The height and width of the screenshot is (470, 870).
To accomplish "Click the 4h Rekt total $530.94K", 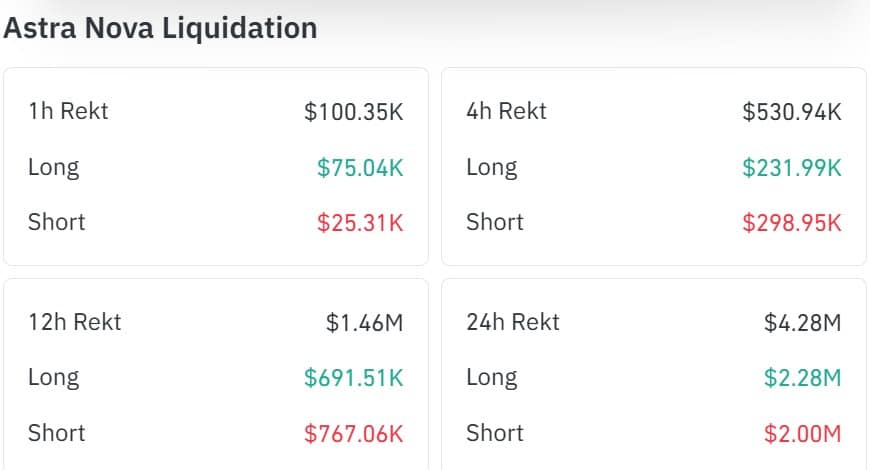I will [x=792, y=111].
